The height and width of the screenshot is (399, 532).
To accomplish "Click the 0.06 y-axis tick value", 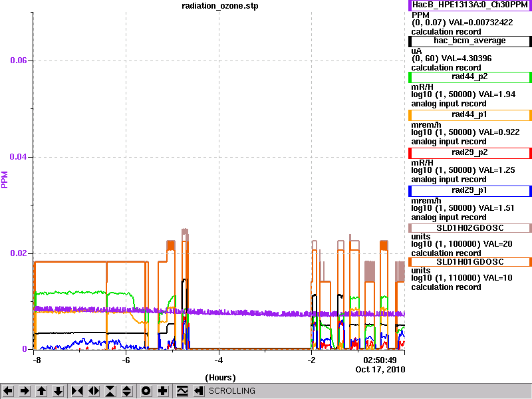I will click(x=18, y=61).
